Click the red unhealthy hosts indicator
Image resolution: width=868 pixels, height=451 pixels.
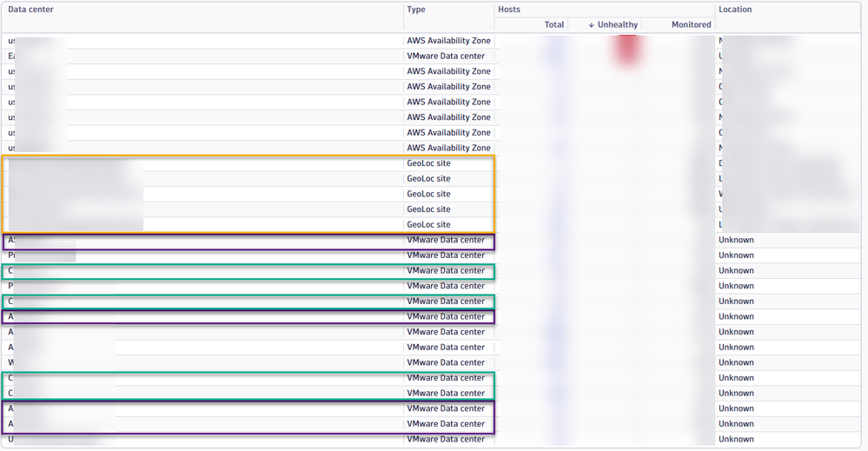(627, 49)
